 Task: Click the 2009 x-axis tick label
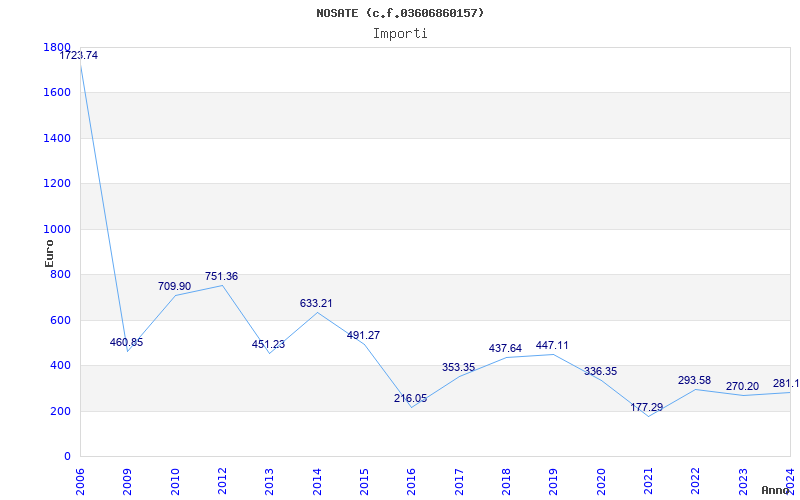click(x=127, y=482)
